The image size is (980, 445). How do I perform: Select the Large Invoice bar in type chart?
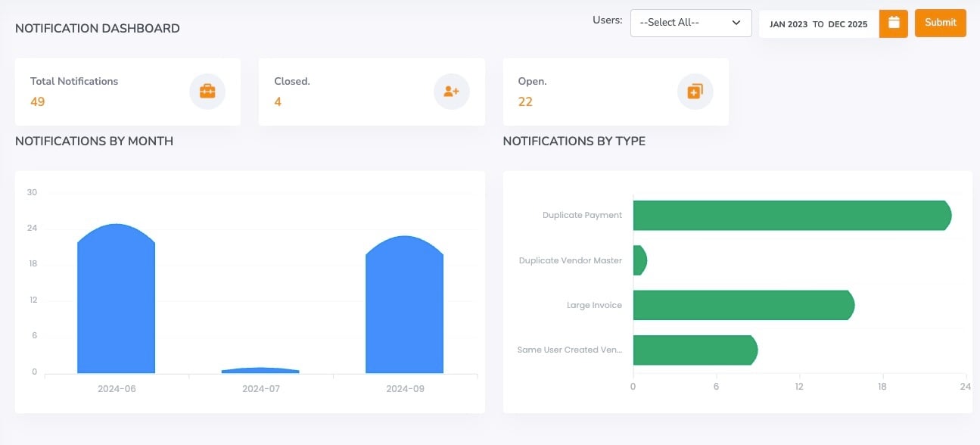(742, 305)
